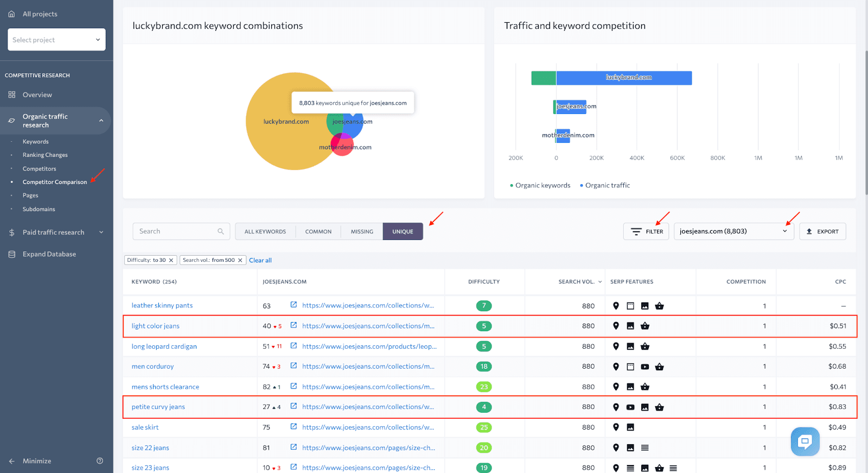Select Competitor Comparison sidebar item
This screenshot has height=473, width=868.
55,182
